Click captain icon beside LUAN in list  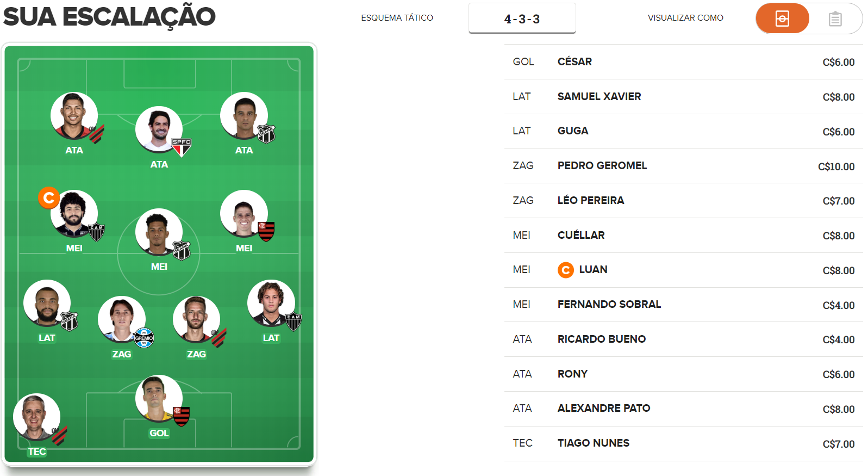coord(566,270)
